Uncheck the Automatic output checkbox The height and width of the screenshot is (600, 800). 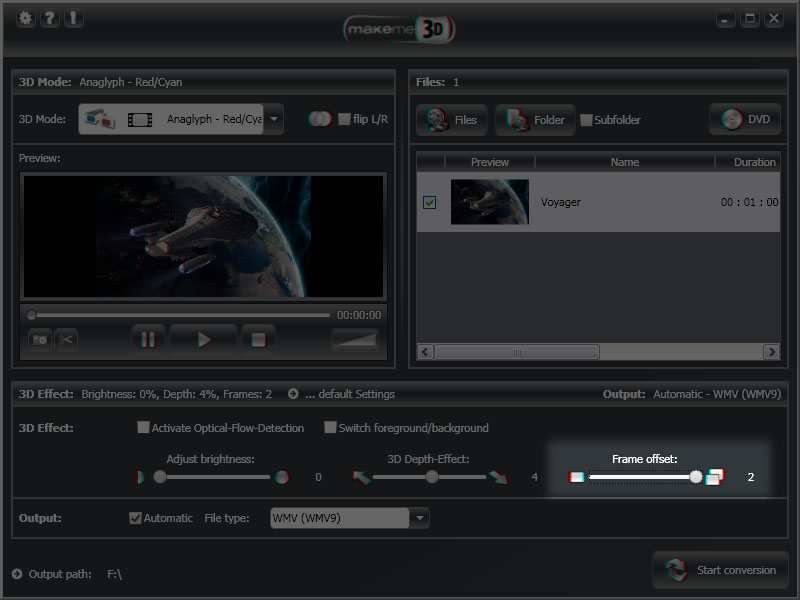point(135,518)
